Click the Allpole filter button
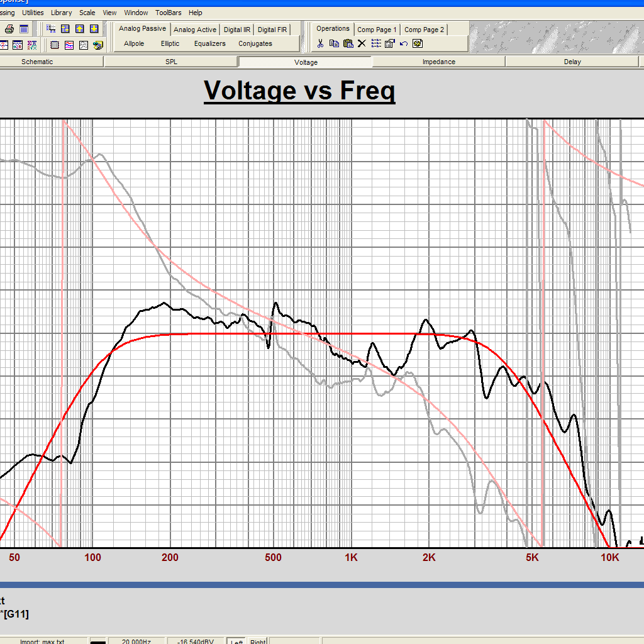This screenshot has height=644, width=644. click(x=134, y=43)
